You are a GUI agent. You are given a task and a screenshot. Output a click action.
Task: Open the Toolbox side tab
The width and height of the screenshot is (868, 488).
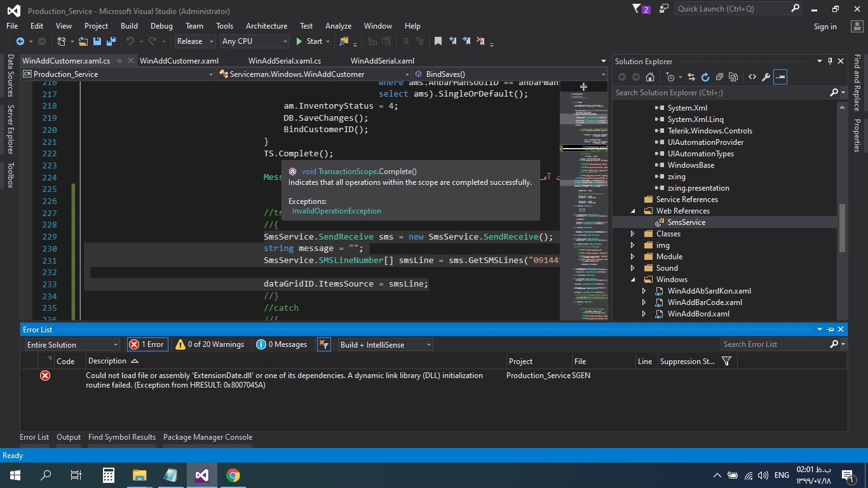[x=10, y=175]
